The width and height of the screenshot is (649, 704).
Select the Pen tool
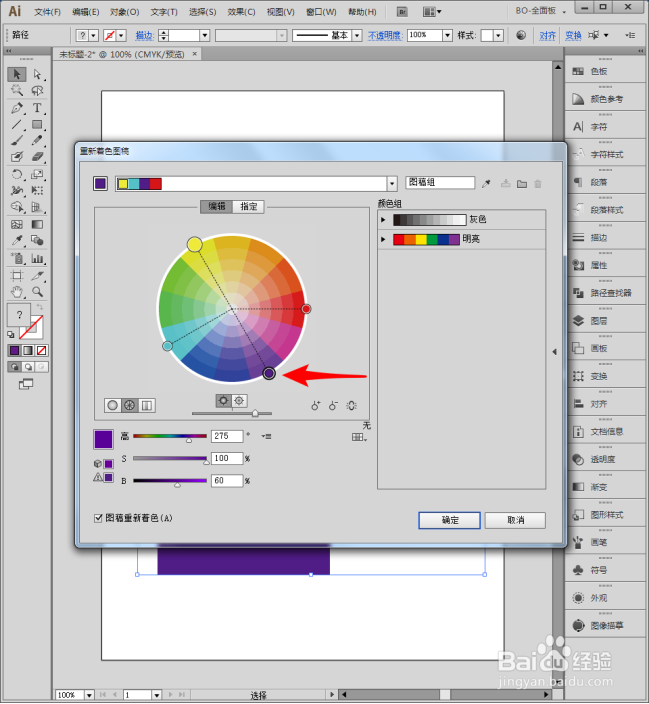[x=17, y=108]
